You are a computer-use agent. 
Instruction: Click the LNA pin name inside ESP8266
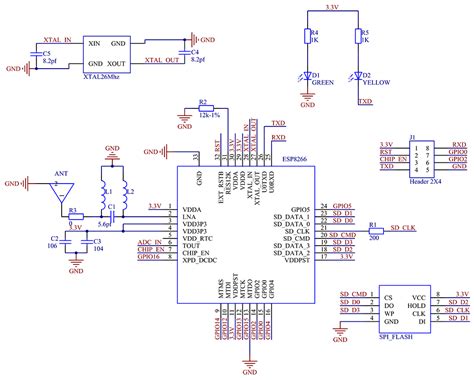click(x=189, y=217)
